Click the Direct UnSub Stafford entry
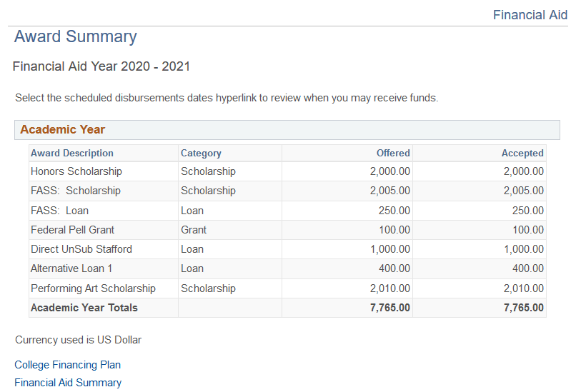 tap(81, 249)
